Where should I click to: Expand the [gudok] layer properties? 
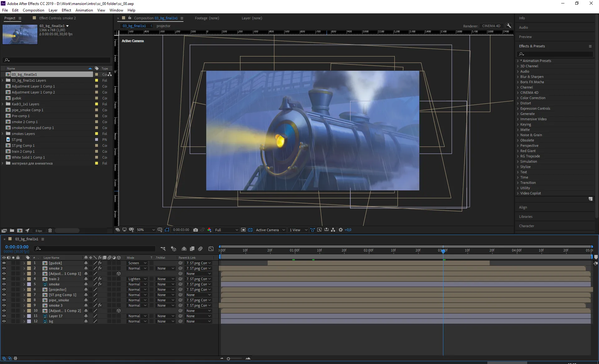(24, 263)
